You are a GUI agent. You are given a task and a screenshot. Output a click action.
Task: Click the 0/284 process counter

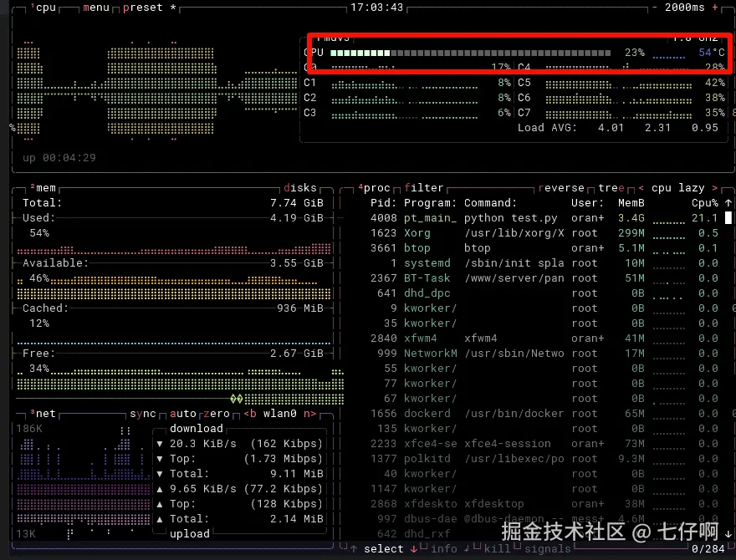click(x=708, y=549)
